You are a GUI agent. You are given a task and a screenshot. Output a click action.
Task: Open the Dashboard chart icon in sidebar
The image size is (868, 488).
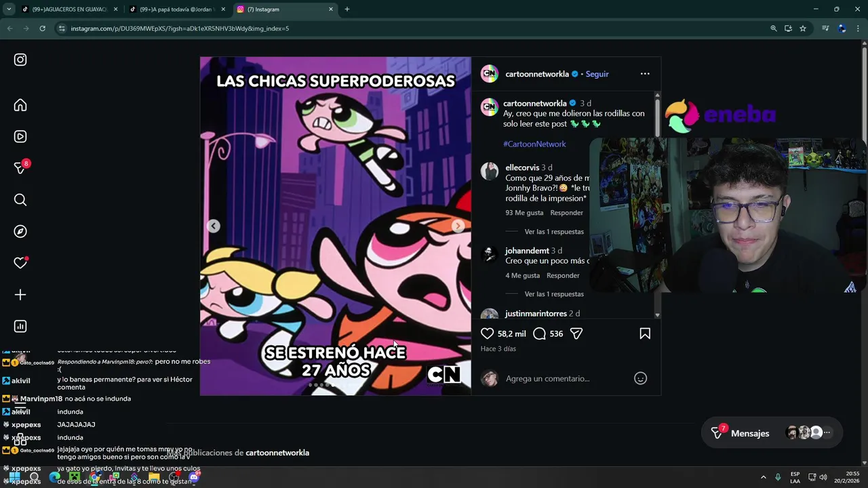20,326
